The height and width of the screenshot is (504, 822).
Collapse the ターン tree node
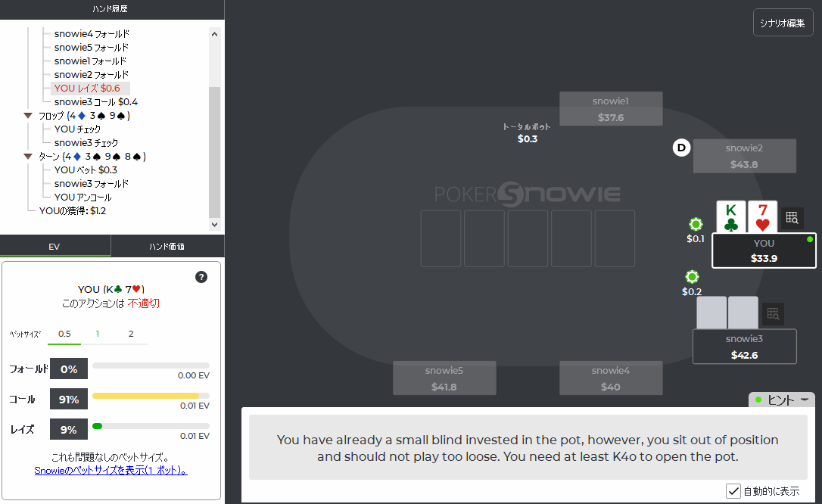pos(28,156)
